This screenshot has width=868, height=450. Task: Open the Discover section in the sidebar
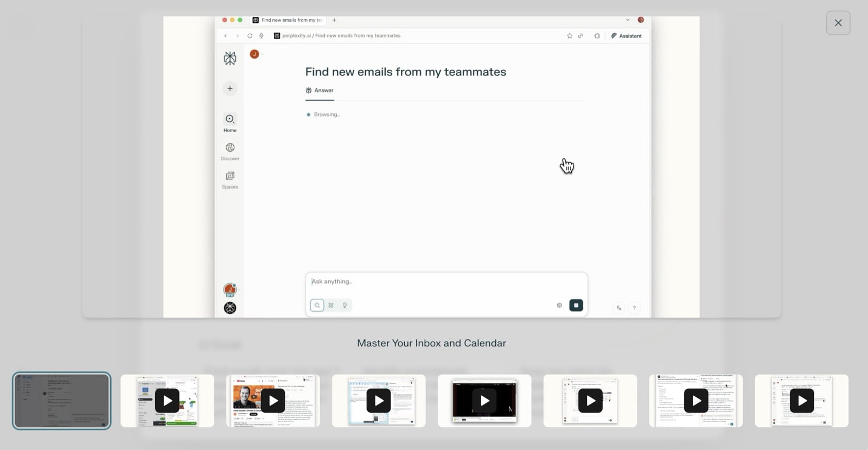(x=230, y=151)
